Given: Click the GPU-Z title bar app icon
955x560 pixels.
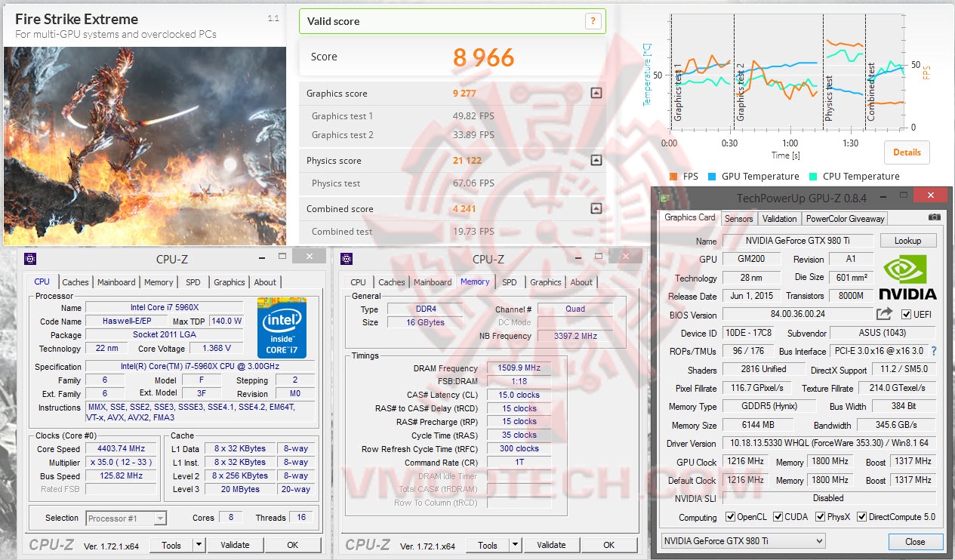Looking at the screenshot, I should point(664,198).
